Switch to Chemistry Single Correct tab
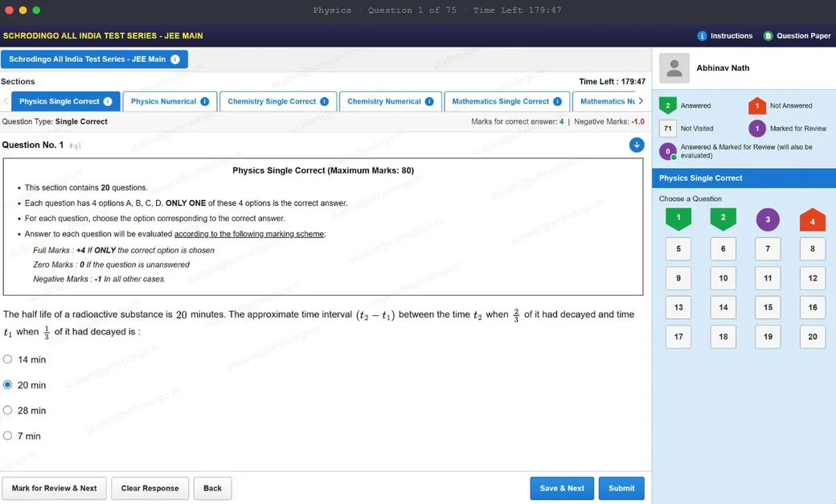Image resolution: width=836 pixels, height=504 pixels. coord(278,101)
